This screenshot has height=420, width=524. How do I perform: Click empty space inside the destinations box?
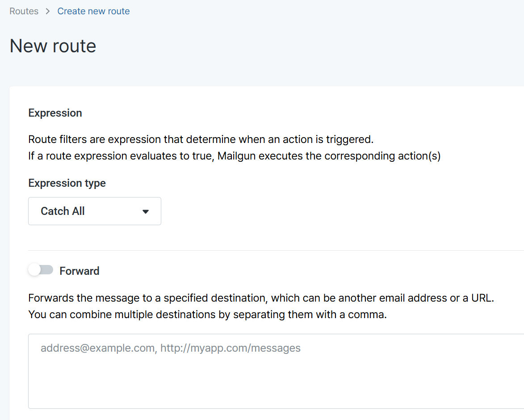pyautogui.click(x=276, y=384)
